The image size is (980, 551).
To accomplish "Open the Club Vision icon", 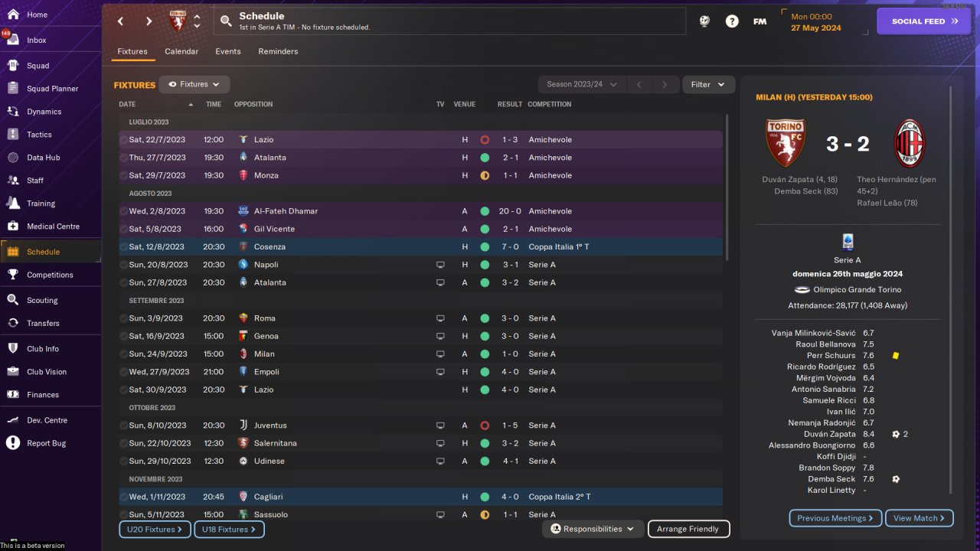I will click(13, 372).
